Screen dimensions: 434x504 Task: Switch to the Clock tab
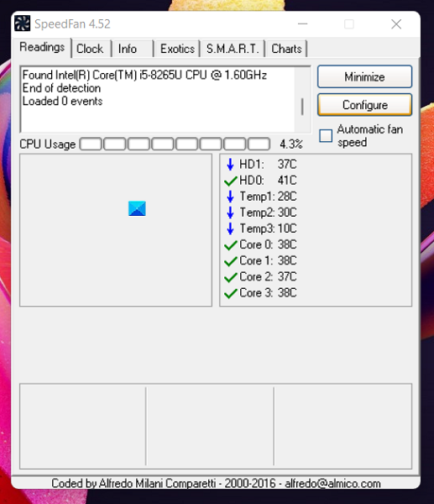point(90,49)
